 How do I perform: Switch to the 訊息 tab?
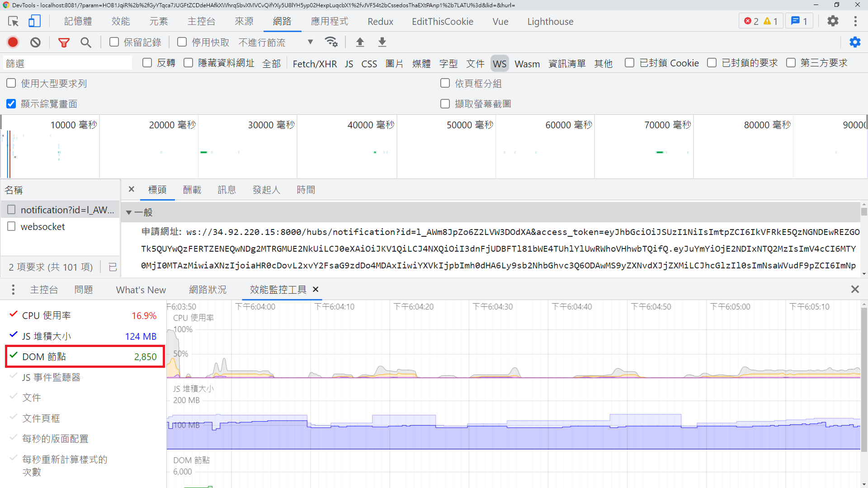point(226,190)
